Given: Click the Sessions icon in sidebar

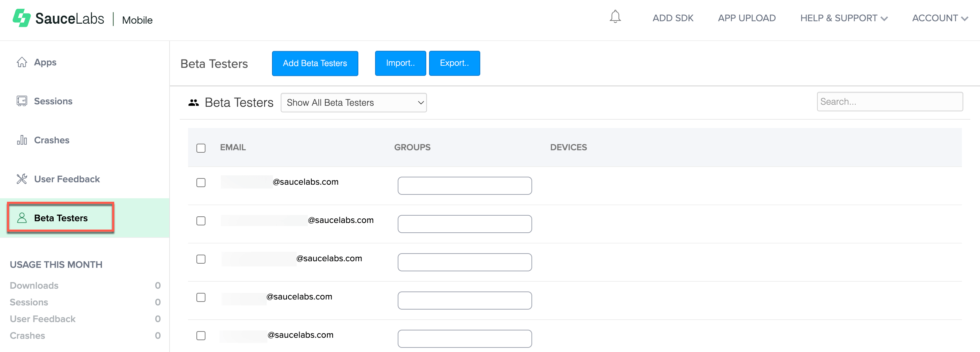Looking at the screenshot, I should pos(22,101).
